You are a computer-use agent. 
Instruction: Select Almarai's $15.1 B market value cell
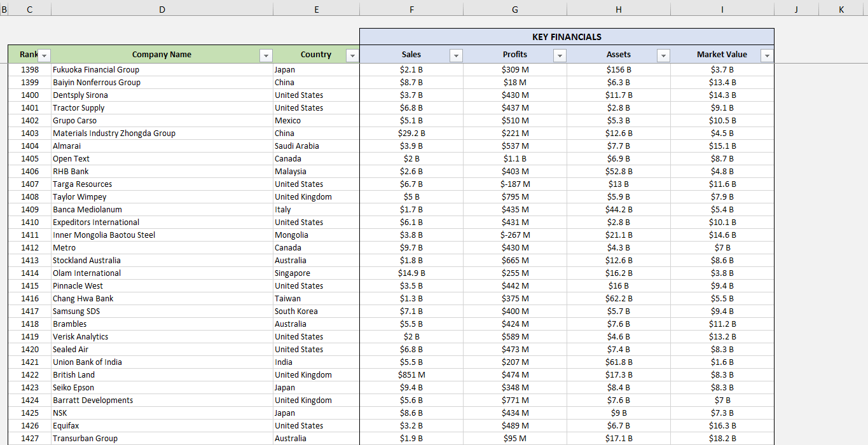pos(722,146)
